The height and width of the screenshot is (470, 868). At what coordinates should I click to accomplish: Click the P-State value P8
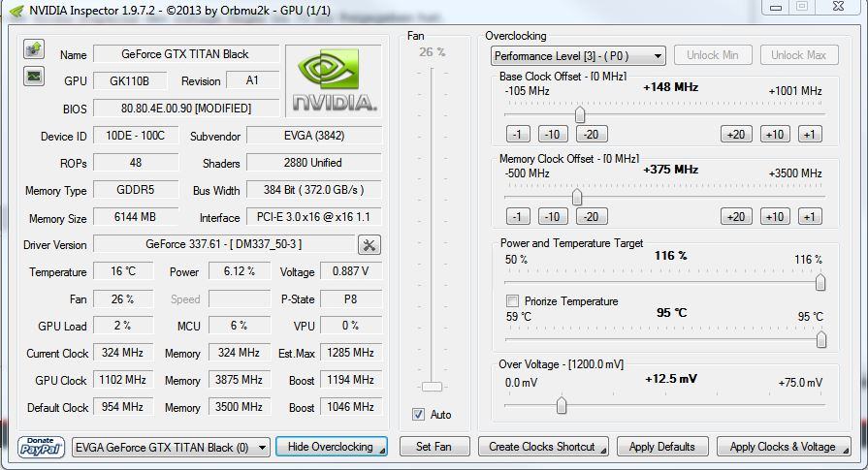tap(351, 298)
